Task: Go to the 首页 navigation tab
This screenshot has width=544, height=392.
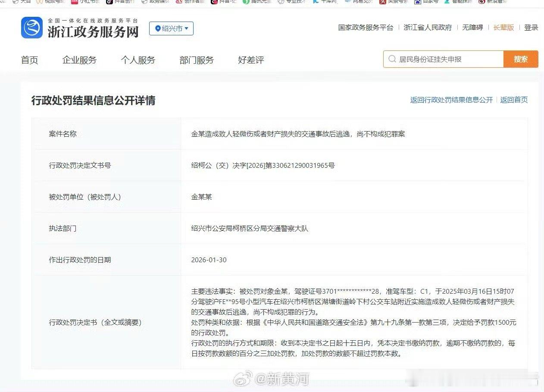Action: (x=29, y=60)
